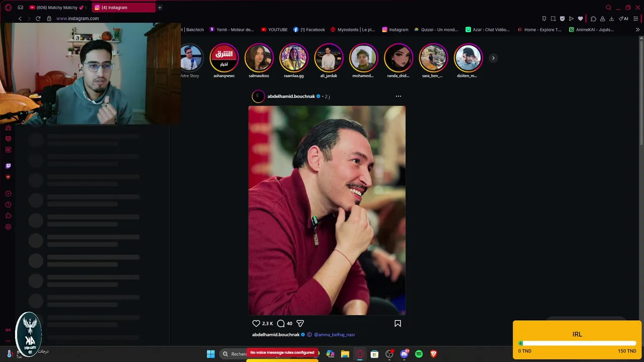Open browsing history clock in sidebar

point(8,205)
